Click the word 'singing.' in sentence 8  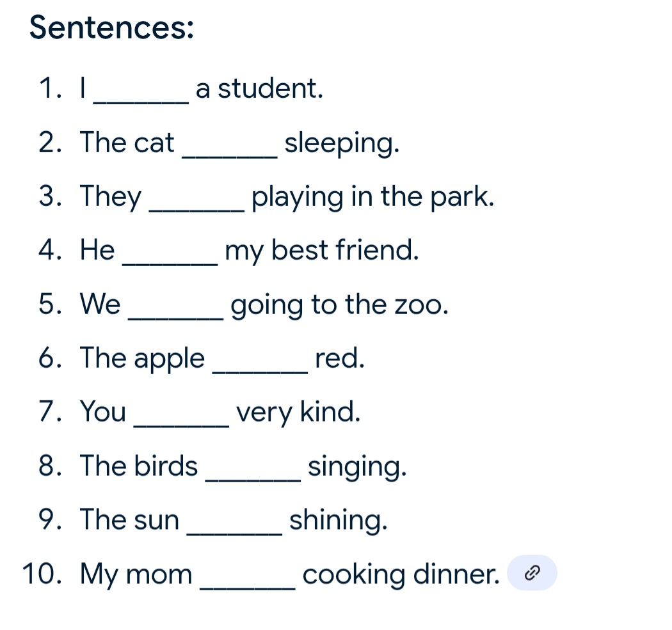[357, 467]
